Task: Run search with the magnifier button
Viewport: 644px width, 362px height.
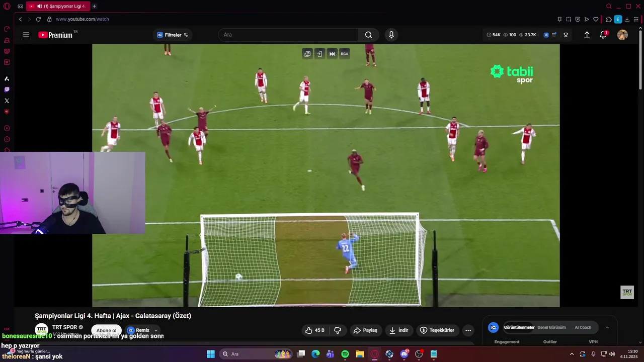Action: (368, 35)
